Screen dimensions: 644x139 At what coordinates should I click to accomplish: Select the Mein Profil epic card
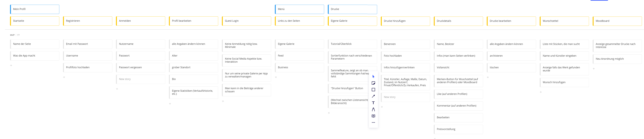point(34,9)
